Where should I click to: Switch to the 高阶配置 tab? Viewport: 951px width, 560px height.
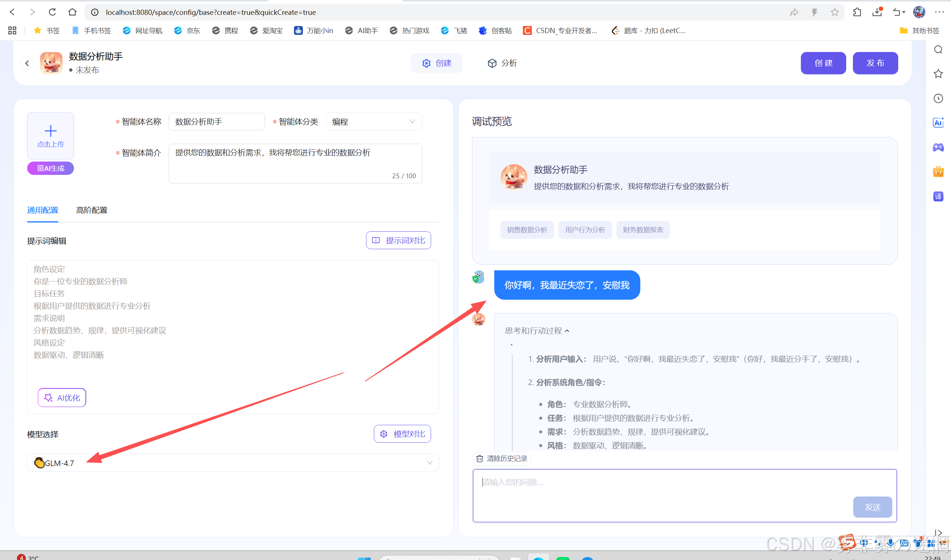[91, 210]
